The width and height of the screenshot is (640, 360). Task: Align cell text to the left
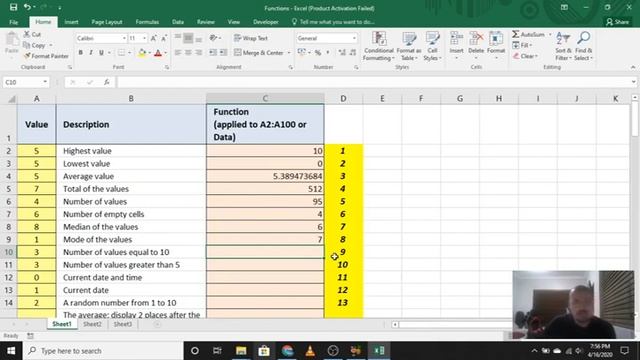click(x=178, y=53)
